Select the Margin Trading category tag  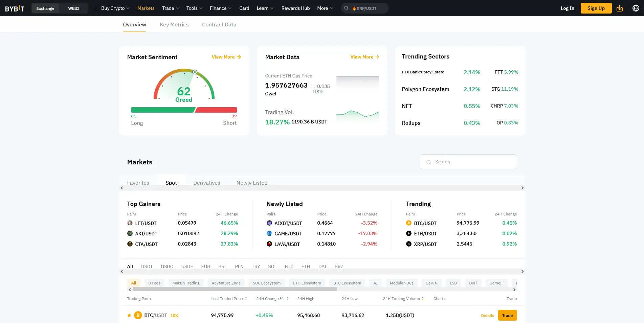186,283
